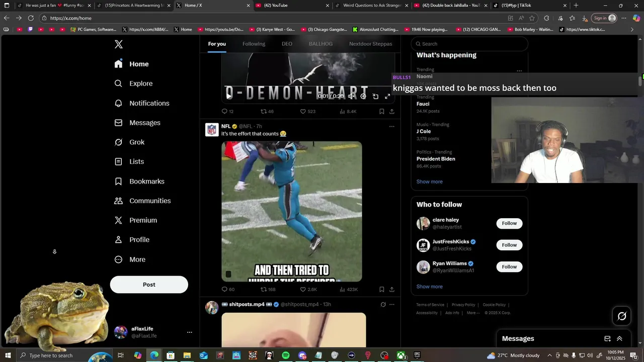
Task: Repost the NFL post showing 168 reposts
Action: [x=268, y=289]
